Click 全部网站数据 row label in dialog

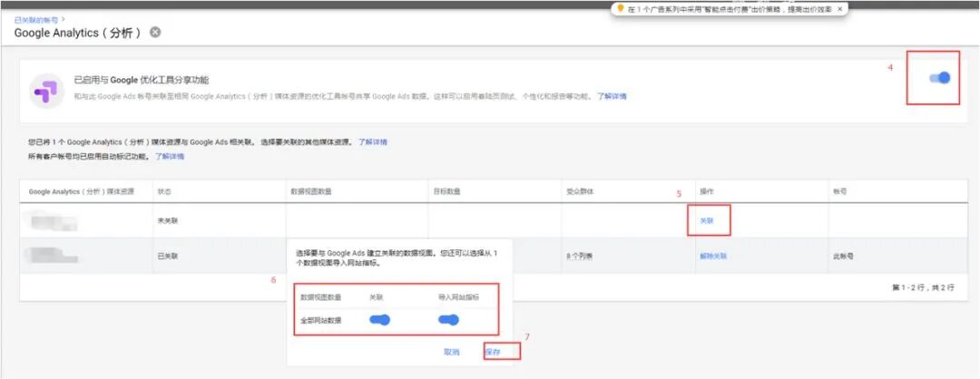coord(320,320)
